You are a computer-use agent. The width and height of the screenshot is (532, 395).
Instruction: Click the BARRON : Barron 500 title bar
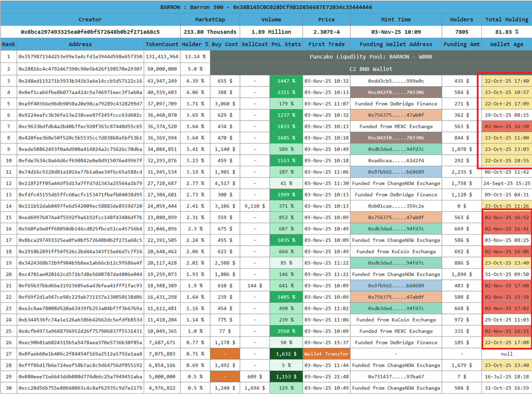coord(266,7)
